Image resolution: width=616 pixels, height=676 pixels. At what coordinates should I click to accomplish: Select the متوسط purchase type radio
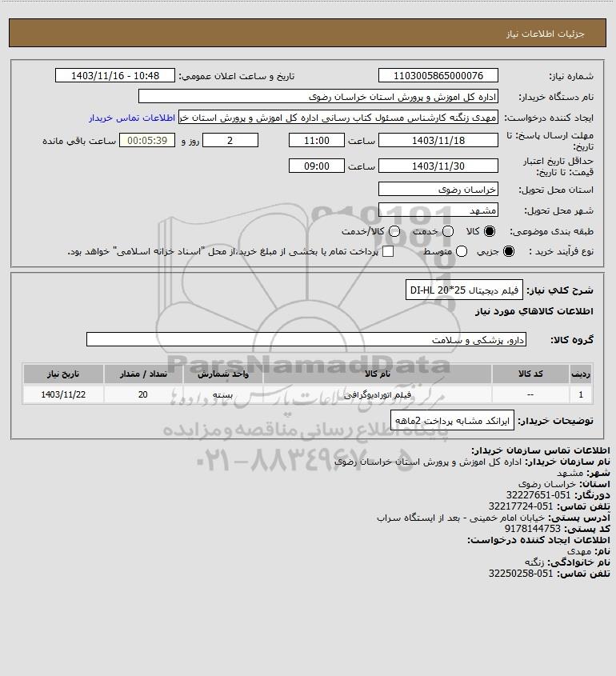coord(462,251)
